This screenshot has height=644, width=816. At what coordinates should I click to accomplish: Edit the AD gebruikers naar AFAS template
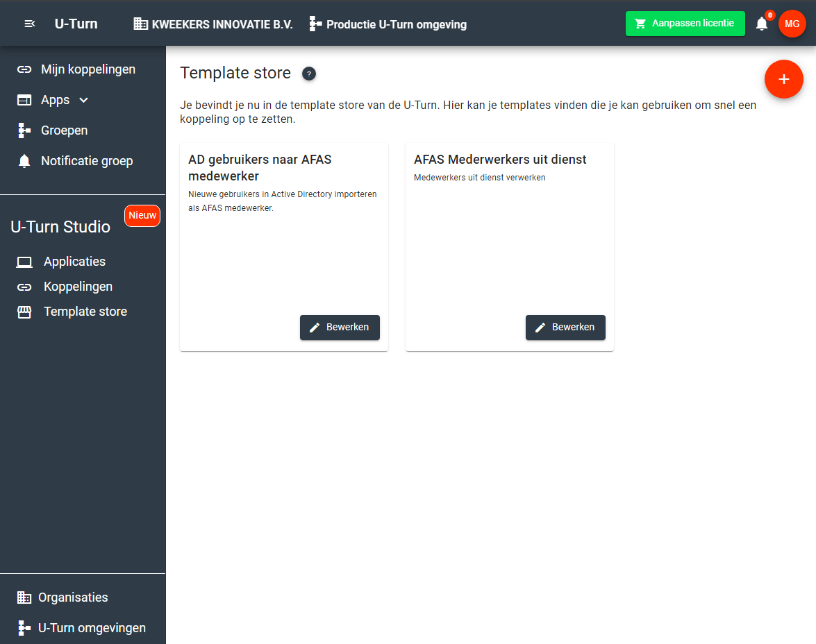coord(340,328)
